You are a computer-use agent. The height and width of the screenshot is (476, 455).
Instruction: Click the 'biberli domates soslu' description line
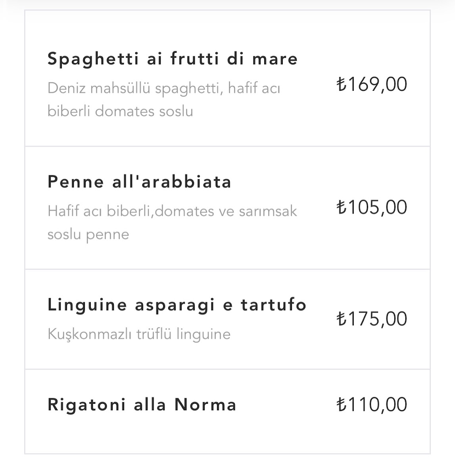(x=120, y=111)
